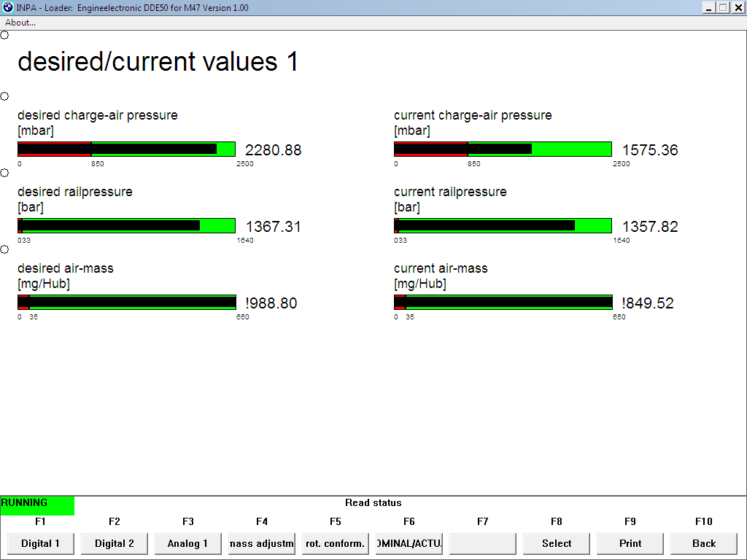This screenshot has width=747, height=560.
Task: Open the mass adjustment function under F4
Action: pos(262,543)
